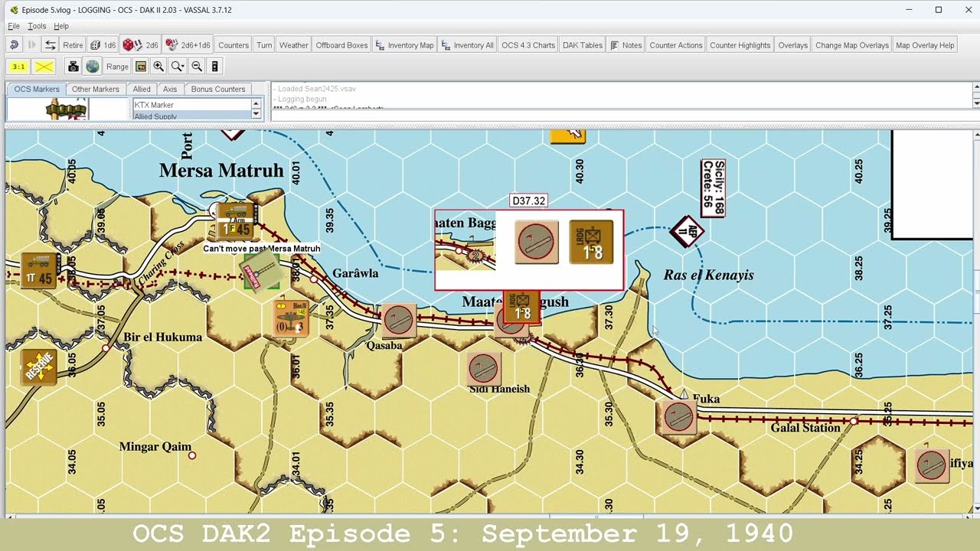Switch to the Other Markers tab

tap(96, 89)
